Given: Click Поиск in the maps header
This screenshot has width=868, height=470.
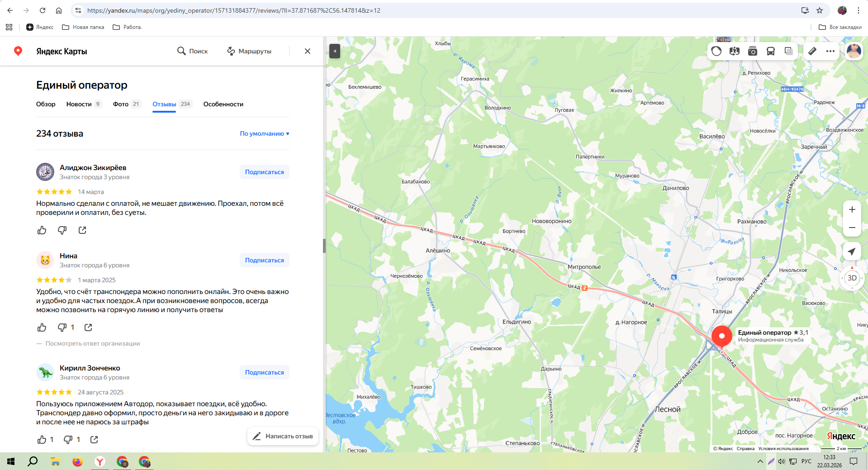Looking at the screenshot, I should (193, 51).
